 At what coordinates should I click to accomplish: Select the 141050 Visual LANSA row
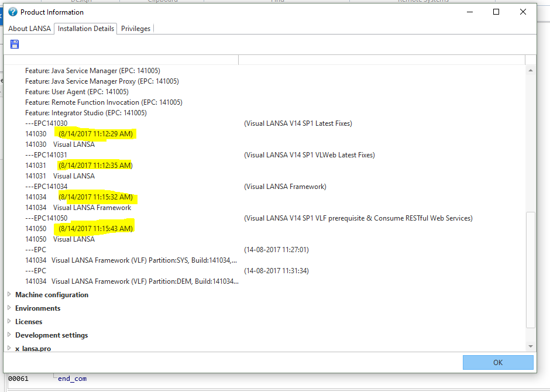tap(60, 239)
